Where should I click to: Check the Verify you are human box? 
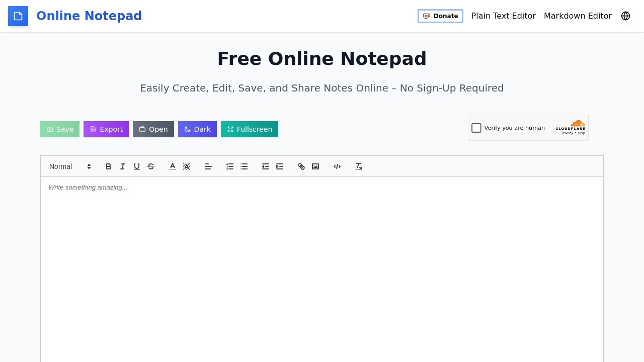476,128
